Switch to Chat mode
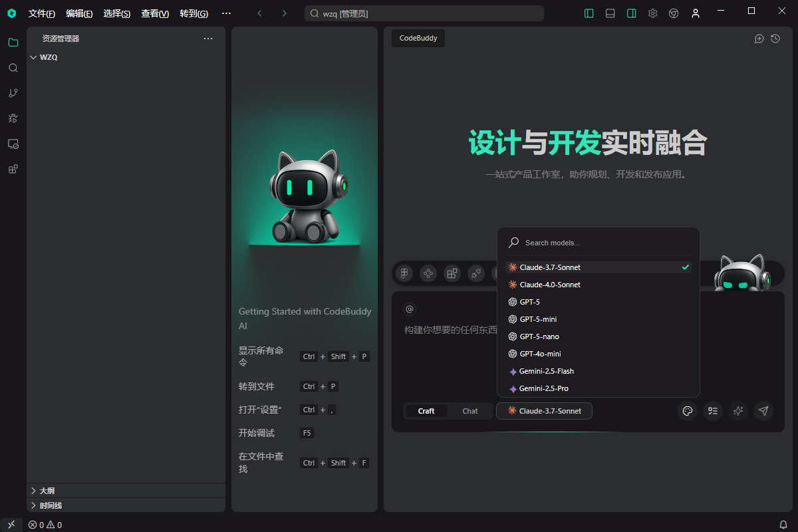The height and width of the screenshot is (532, 798). [x=470, y=411]
